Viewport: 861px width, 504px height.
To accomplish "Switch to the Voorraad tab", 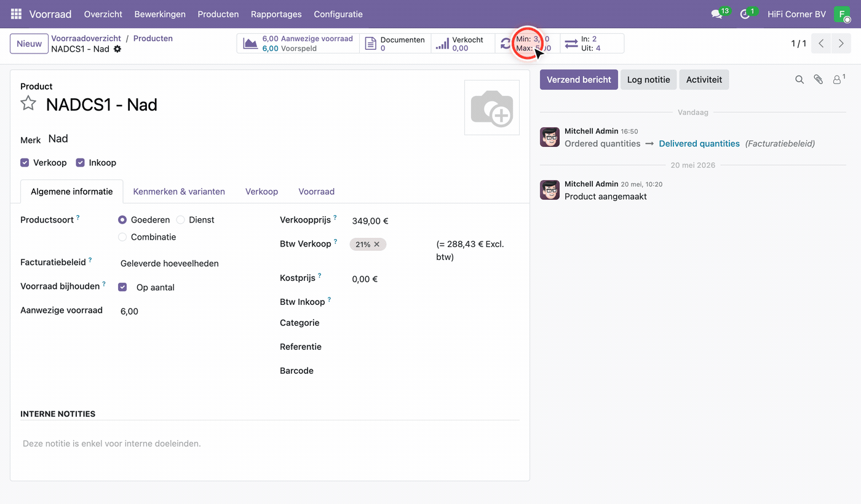I will [x=317, y=191].
